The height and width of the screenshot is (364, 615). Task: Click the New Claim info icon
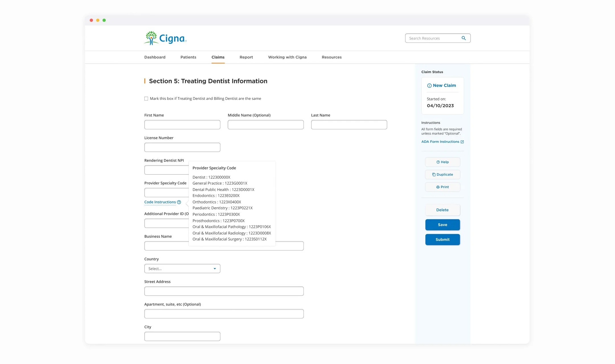(429, 86)
